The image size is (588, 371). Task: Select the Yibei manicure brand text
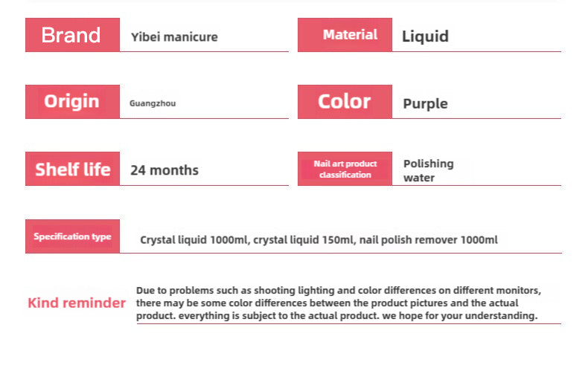click(174, 36)
